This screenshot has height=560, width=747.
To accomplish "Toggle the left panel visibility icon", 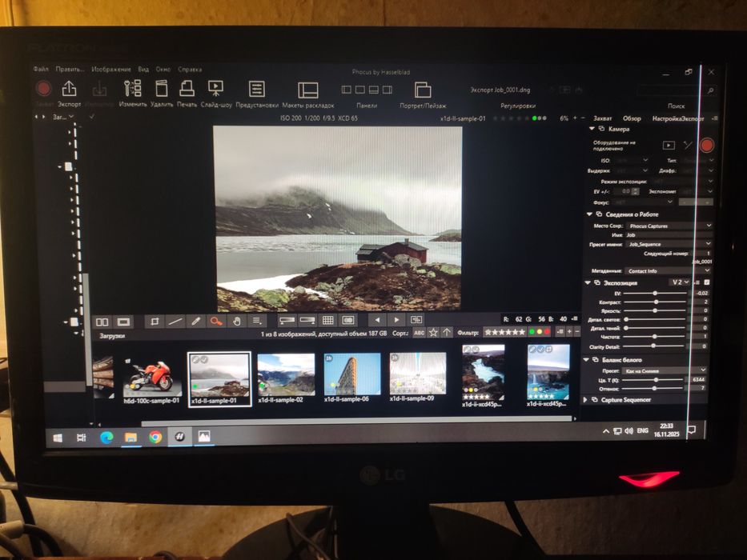I will click(347, 90).
